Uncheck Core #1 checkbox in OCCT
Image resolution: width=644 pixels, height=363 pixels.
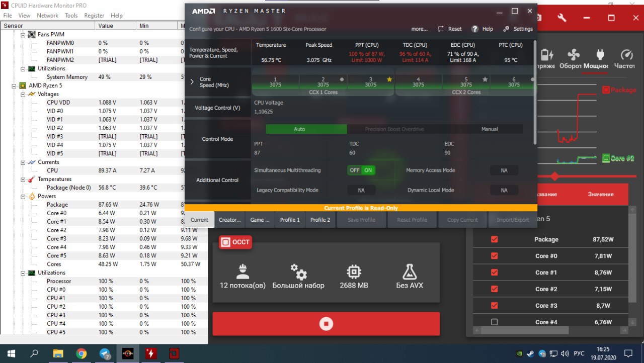click(494, 273)
